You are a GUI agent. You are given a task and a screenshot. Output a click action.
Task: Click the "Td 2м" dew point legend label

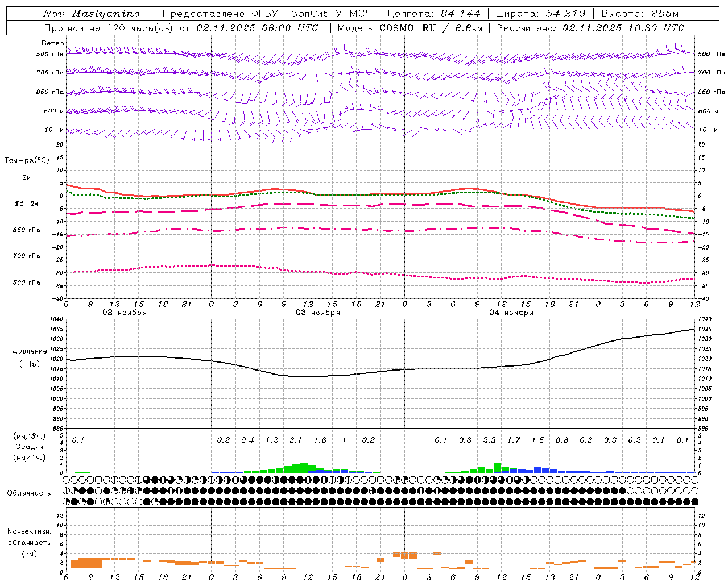[x=27, y=203]
